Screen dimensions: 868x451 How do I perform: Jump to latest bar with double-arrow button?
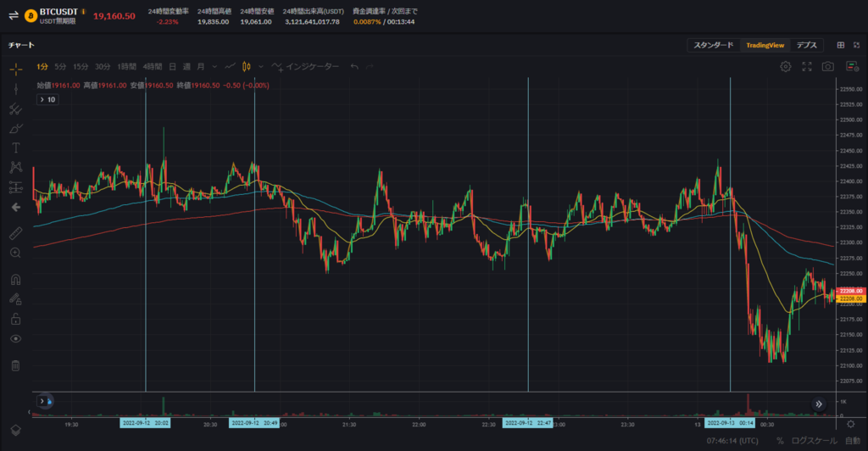pyautogui.click(x=819, y=404)
